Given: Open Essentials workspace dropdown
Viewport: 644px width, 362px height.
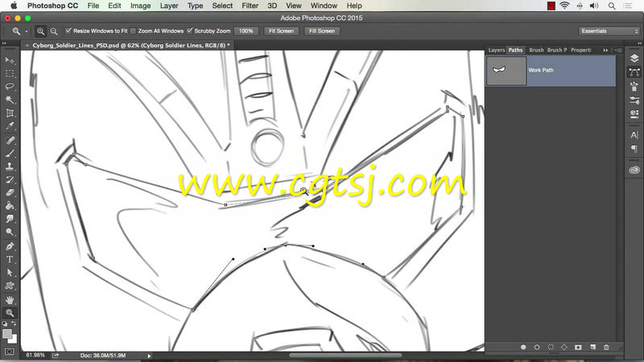Looking at the screenshot, I should pos(609,31).
